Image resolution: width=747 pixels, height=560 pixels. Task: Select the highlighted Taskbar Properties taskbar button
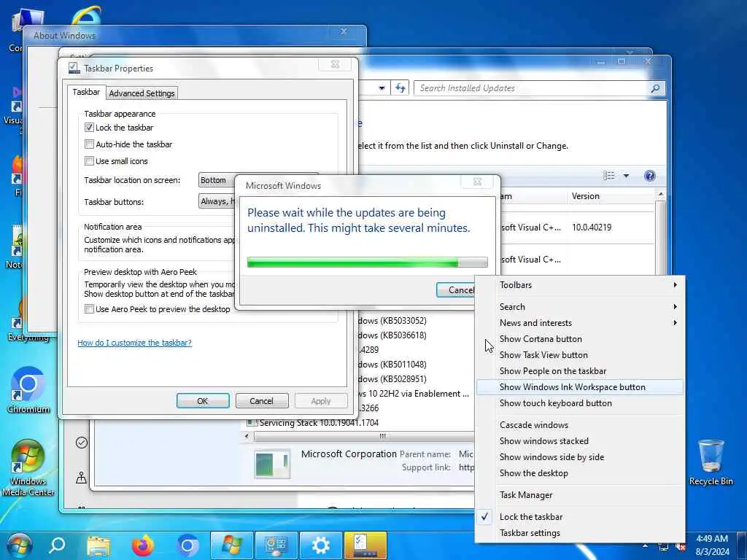pos(365,545)
